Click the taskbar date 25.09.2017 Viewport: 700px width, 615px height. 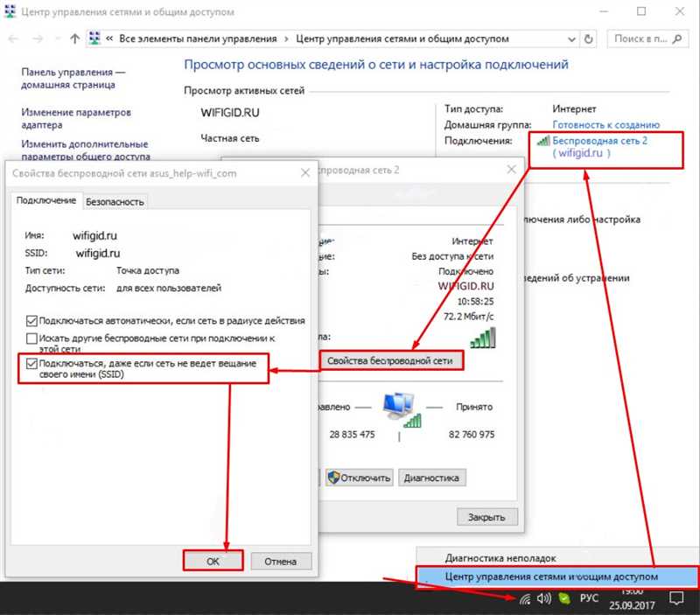632,605
